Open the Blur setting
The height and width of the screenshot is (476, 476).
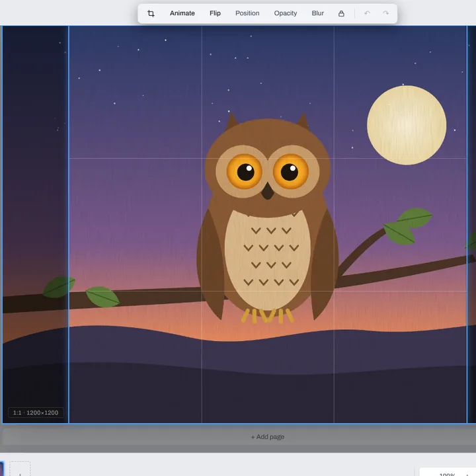317,13
